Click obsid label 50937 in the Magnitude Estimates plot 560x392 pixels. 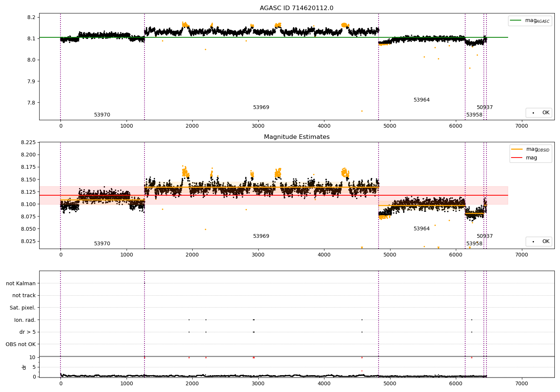click(485, 236)
